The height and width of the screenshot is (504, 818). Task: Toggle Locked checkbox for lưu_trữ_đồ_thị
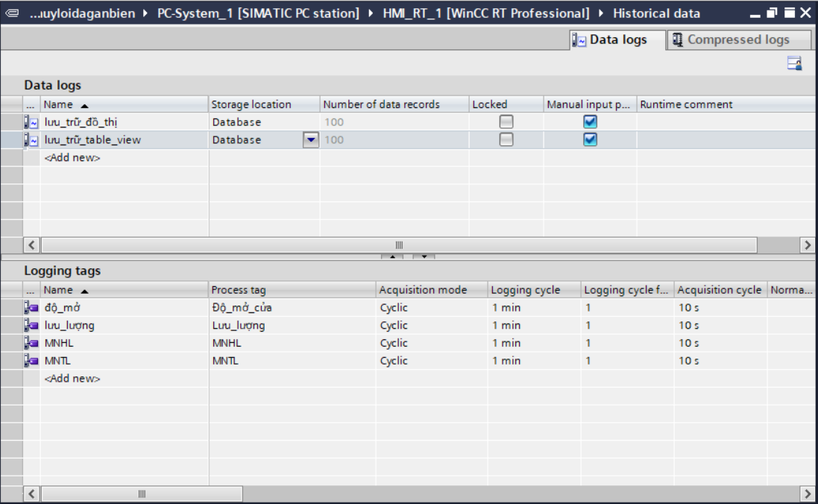coord(506,122)
